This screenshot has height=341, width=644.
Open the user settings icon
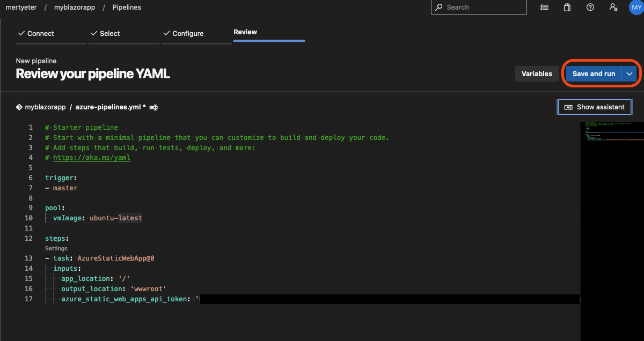(x=613, y=8)
